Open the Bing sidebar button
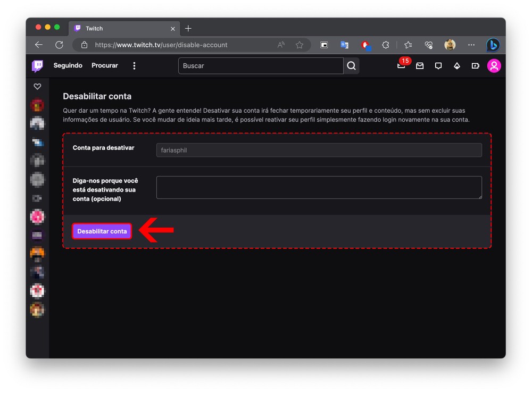532x393 pixels. pos(493,45)
